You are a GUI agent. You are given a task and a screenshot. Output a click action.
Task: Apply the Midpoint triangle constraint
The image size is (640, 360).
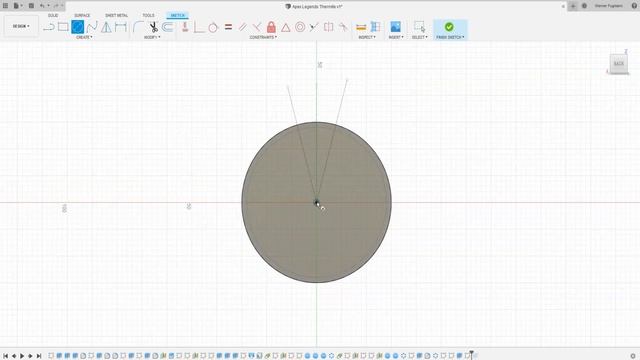coord(285,27)
